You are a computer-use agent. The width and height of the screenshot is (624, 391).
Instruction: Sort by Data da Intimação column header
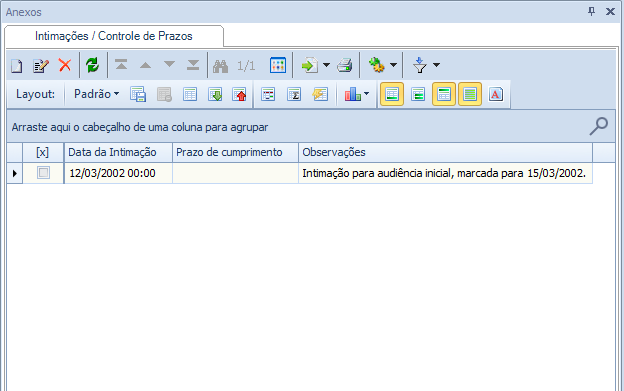[118, 152]
